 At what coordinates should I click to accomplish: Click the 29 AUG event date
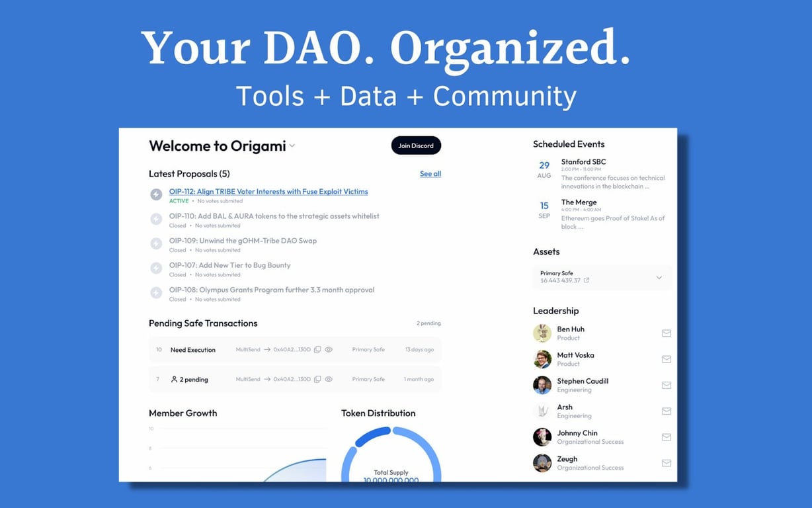[544, 170]
